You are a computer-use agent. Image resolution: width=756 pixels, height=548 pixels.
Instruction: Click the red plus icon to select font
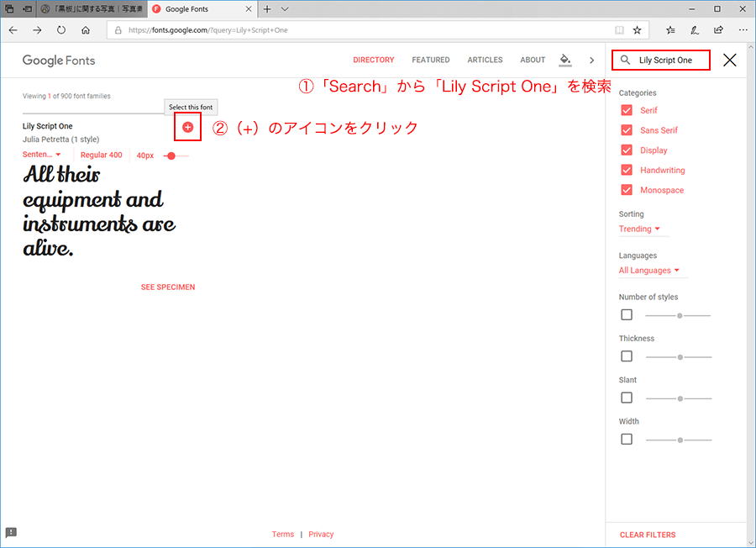187,128
